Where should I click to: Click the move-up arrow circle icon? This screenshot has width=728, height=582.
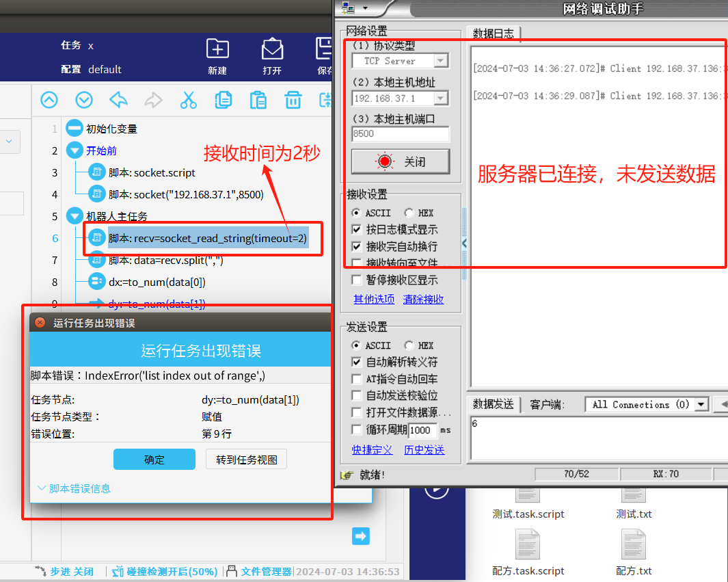[x=49, y=100]
